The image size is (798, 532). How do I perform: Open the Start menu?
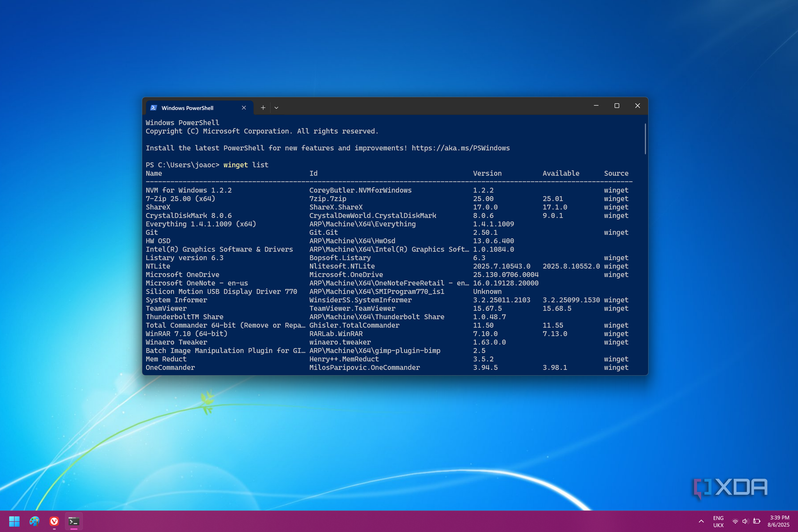tap(14, 521)
